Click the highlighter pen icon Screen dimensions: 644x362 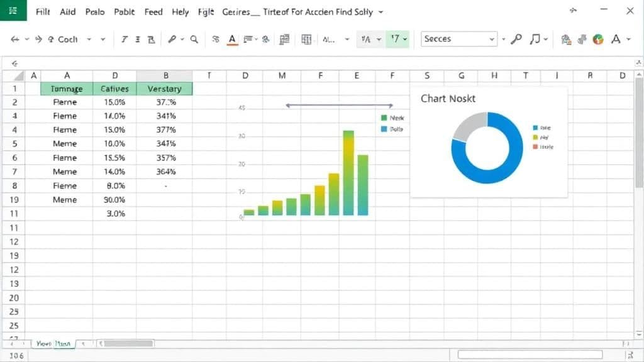(x=172, y=39)
